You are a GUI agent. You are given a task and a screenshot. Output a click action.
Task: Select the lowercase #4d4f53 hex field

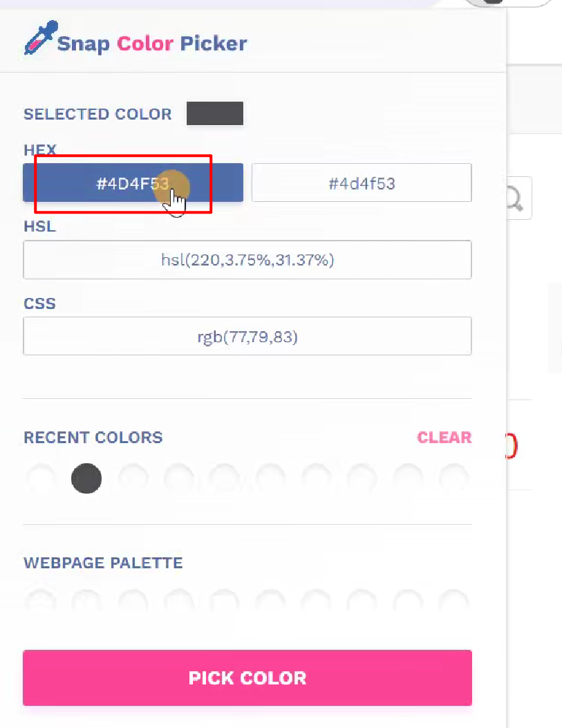[362, 183]
